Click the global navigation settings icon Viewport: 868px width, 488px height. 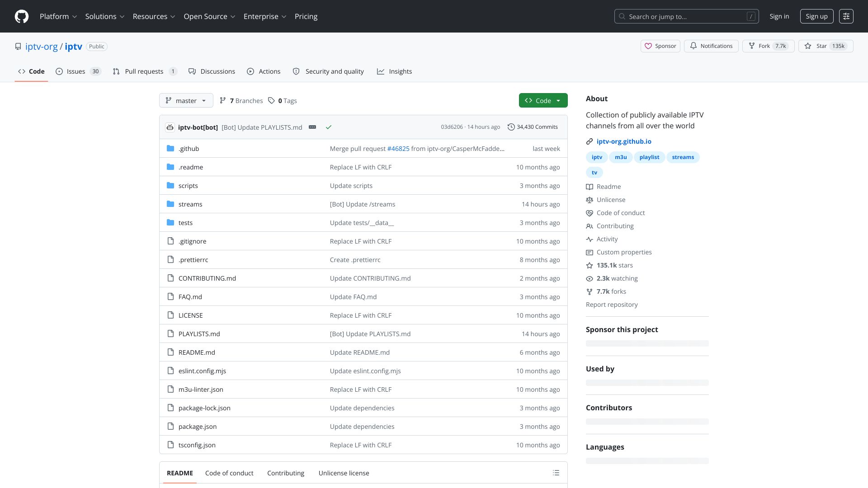coord(846,16)
